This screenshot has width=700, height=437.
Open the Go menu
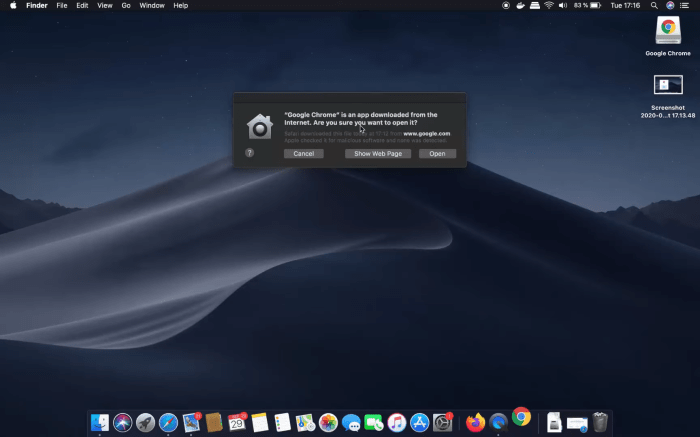tap(126, 5)
